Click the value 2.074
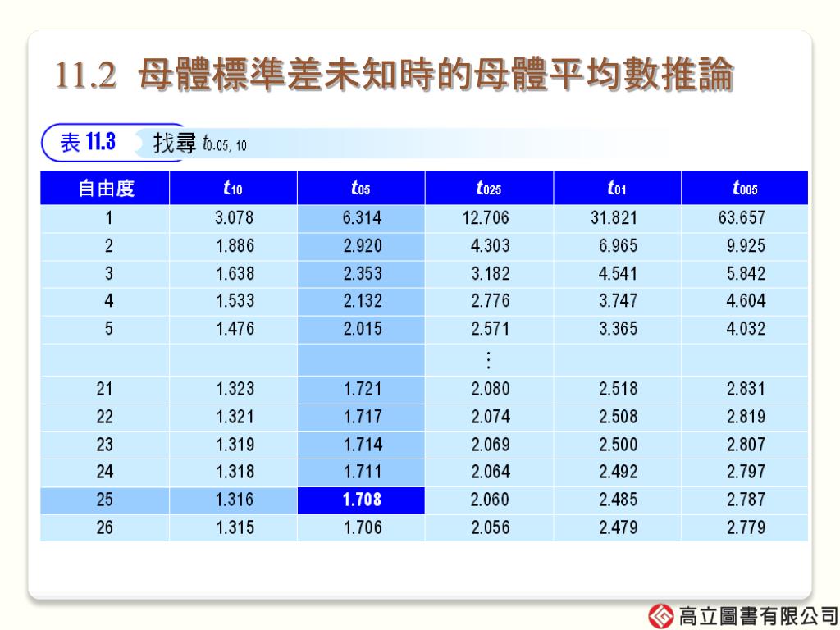 tap(491, 417)
